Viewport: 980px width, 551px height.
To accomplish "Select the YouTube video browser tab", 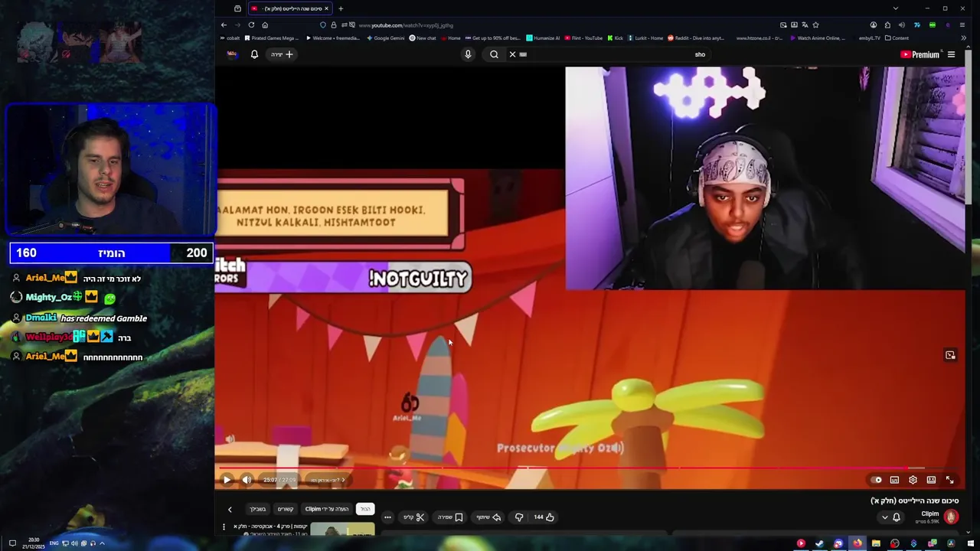I will click(x=290, y=8).
